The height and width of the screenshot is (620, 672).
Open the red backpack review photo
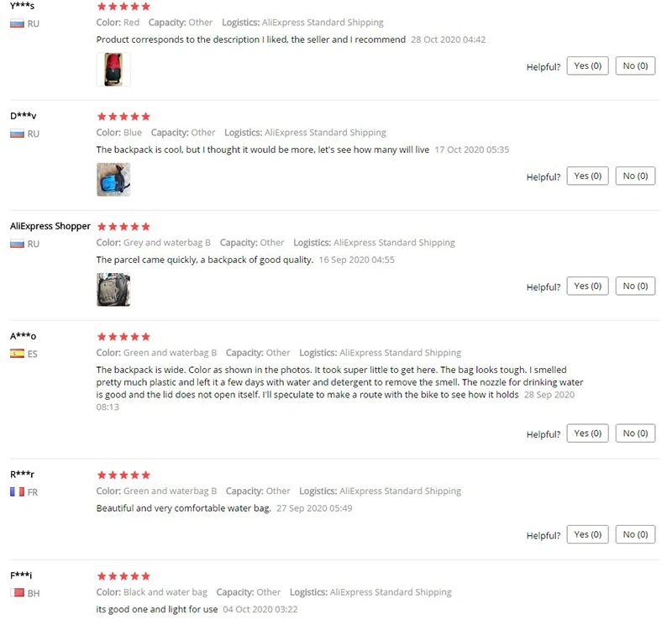(x=113, y=70)
